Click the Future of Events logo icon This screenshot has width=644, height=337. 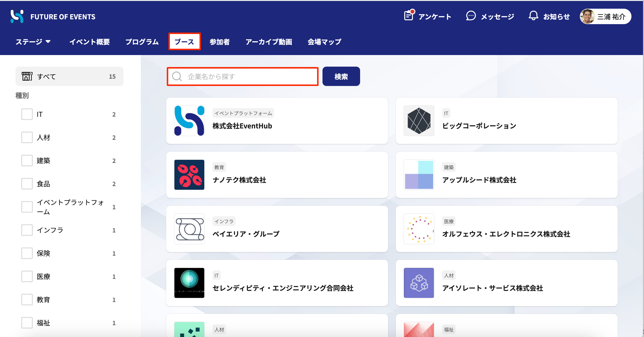click(17, 16)
